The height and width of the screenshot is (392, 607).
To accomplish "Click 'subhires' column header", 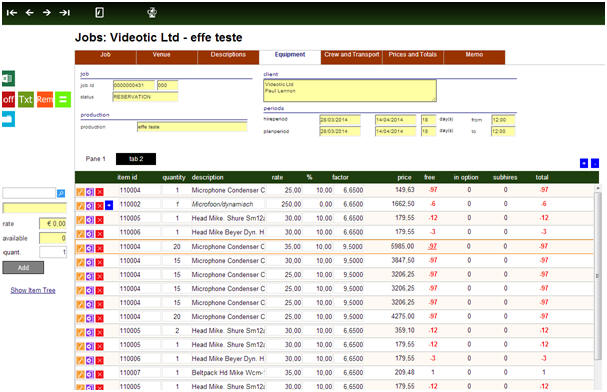I will 505,177.
